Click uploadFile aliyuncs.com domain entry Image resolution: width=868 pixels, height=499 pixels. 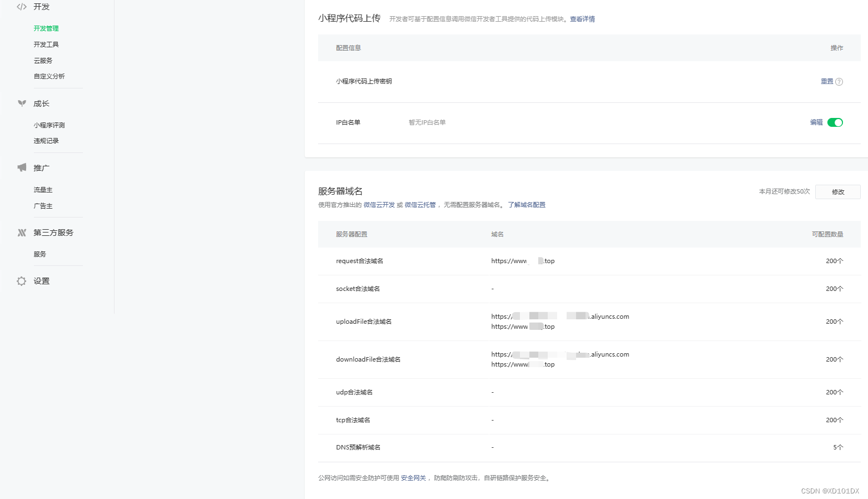point(560,317)
